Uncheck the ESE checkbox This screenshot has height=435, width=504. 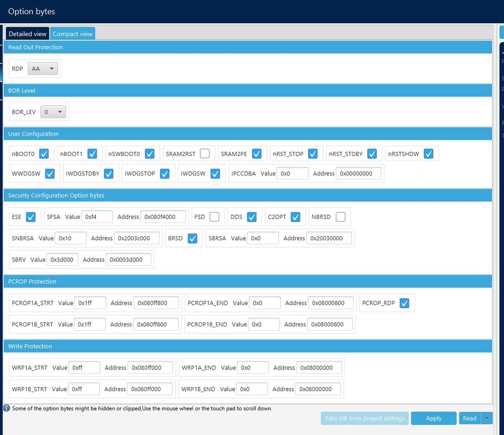[x=31, y=217]
